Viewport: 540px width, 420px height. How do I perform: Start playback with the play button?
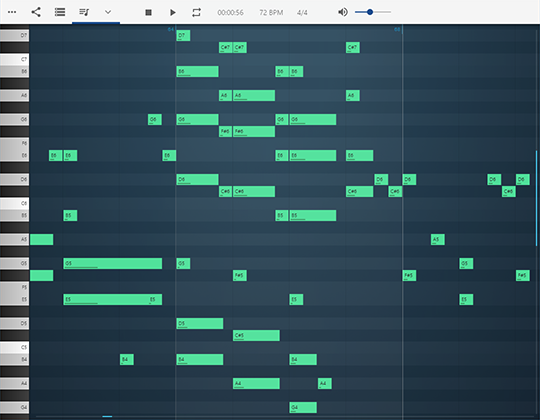tap(173, 12)
